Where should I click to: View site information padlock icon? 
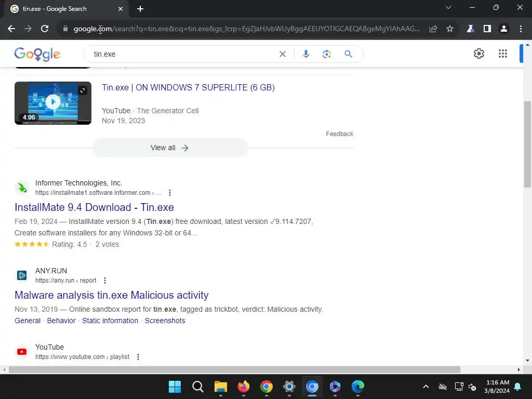pos(65,29)
